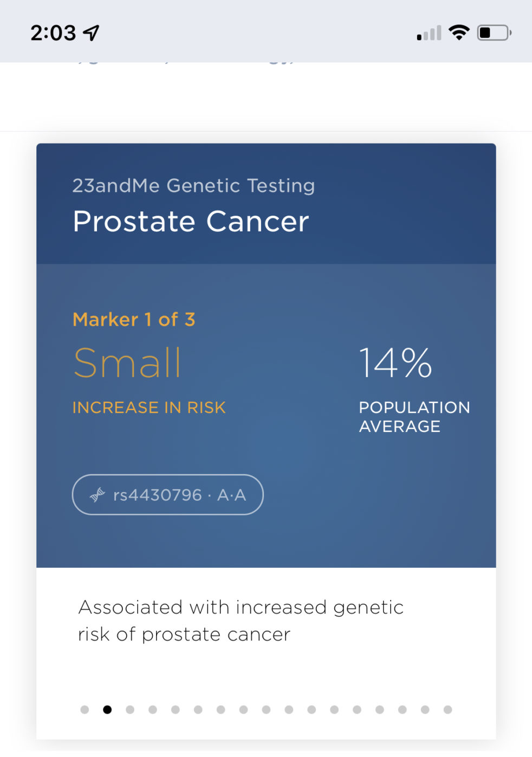Tap the Marker 1 of 3 label
The width and height of the screenshot is (532, 757).
point(134,320)
